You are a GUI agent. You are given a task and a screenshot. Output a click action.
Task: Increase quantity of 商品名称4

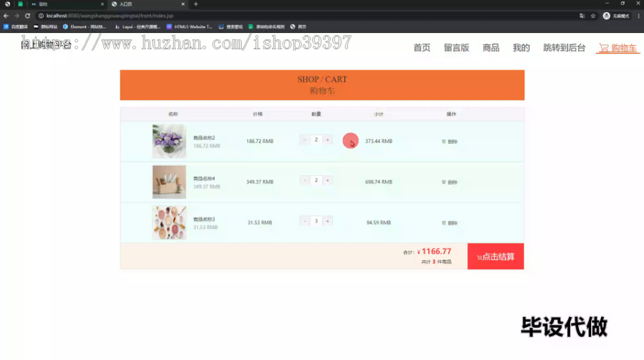tap(327, 180)
